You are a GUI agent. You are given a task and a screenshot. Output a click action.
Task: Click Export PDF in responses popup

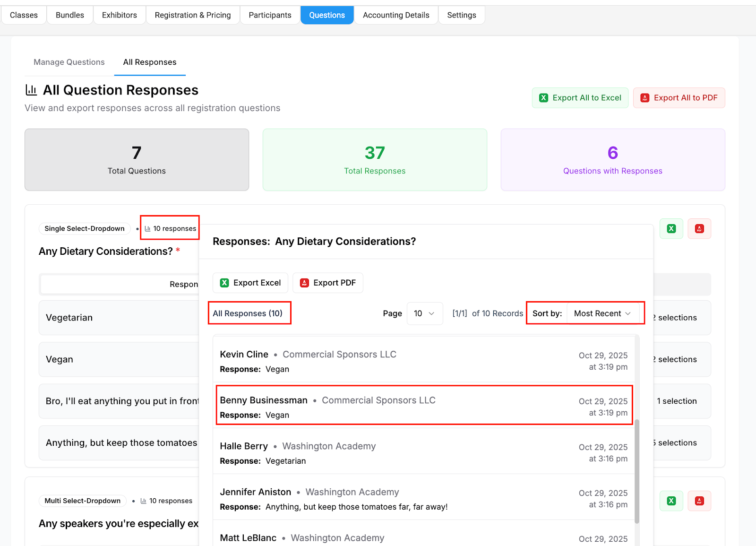pyautogui.click(x=327, y=283)
